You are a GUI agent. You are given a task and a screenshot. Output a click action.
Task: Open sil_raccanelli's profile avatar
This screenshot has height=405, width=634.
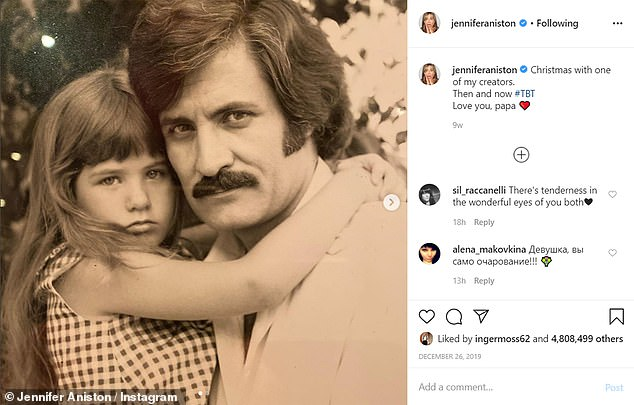click(429, 194)
